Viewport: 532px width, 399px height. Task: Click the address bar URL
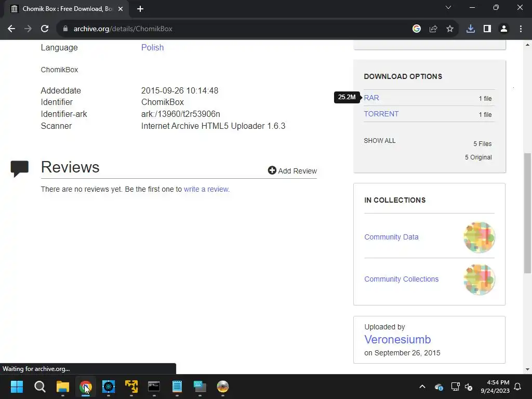click(x=123, y=29)
